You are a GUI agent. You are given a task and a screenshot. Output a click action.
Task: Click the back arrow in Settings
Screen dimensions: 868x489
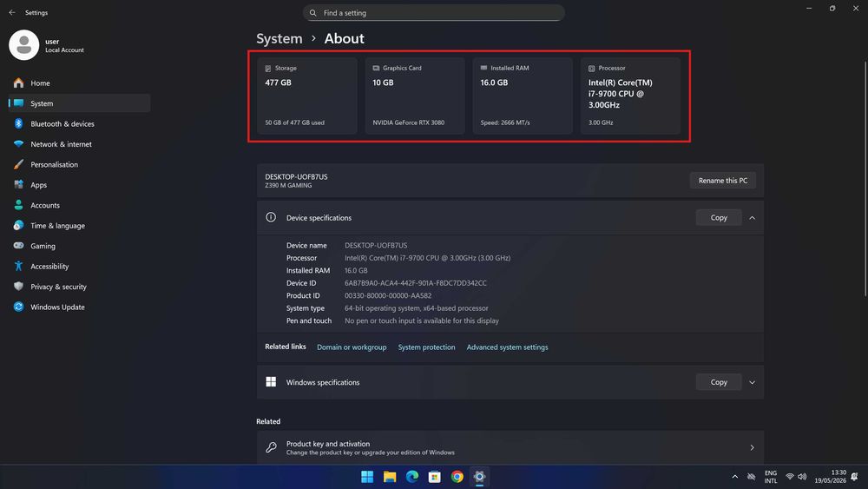pyautogui.click(x=12, y=12)
